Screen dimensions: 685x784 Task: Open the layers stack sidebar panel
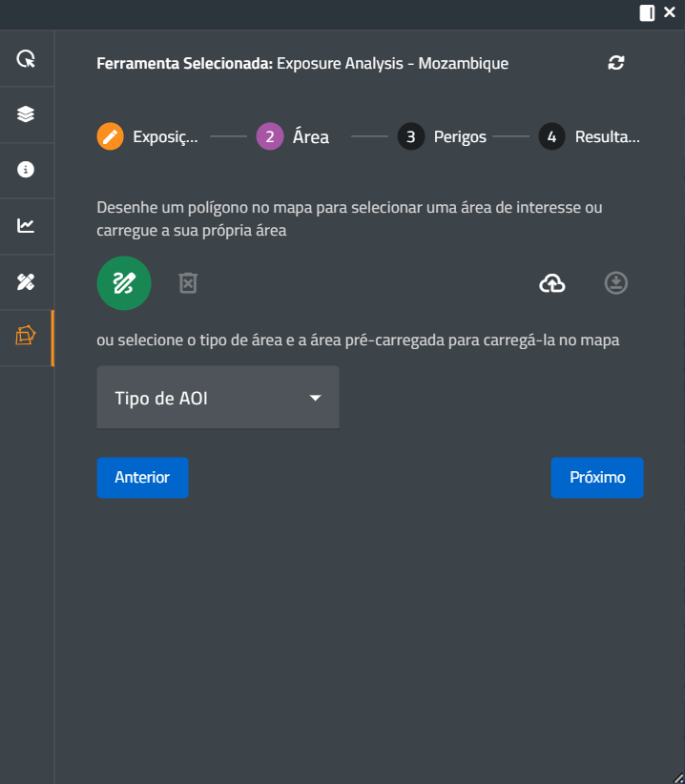coord(26,114)
